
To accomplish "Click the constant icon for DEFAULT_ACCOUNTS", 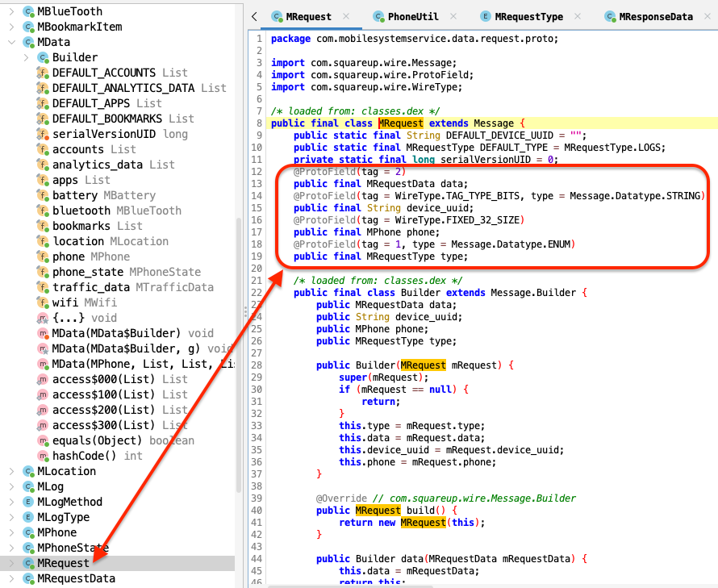I will point(43,73).
